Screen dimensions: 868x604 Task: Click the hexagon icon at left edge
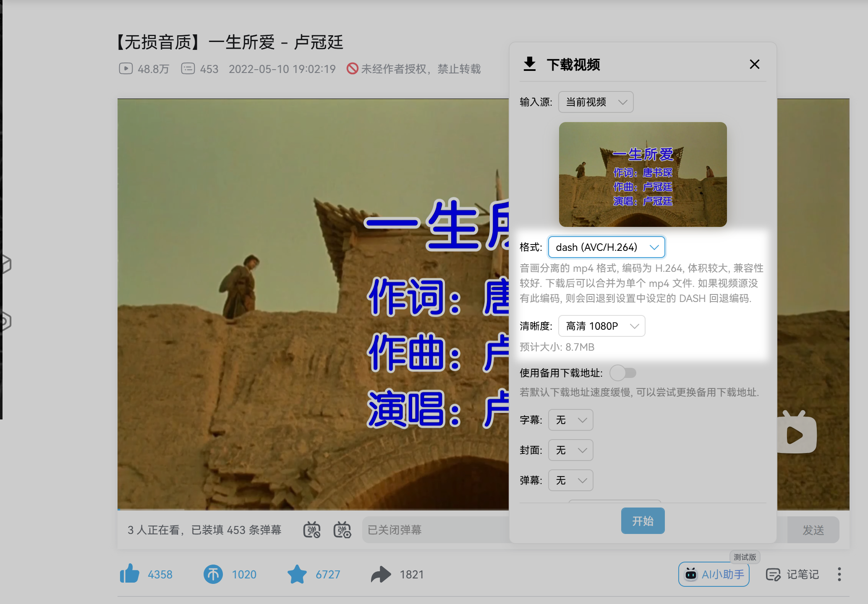point(5,264)
